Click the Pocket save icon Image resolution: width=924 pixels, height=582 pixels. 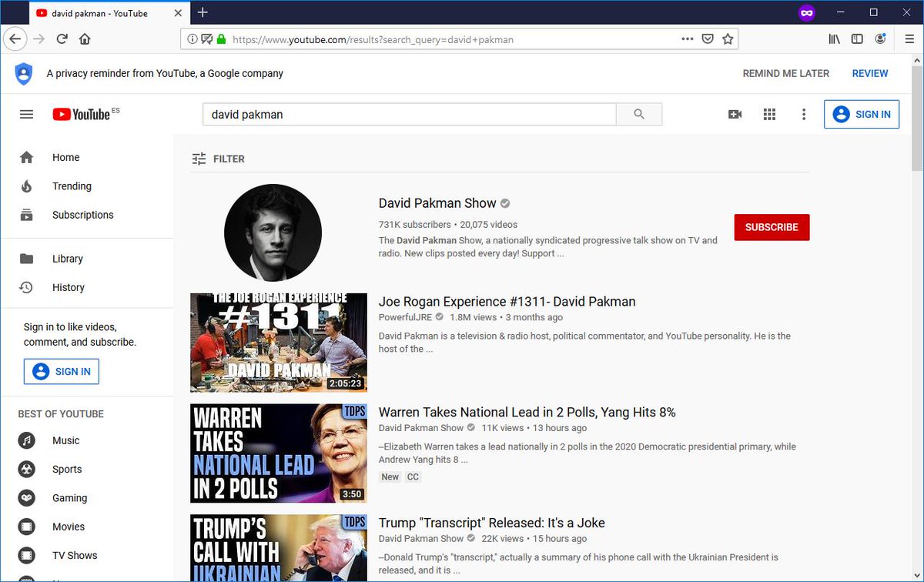point(708,39)
